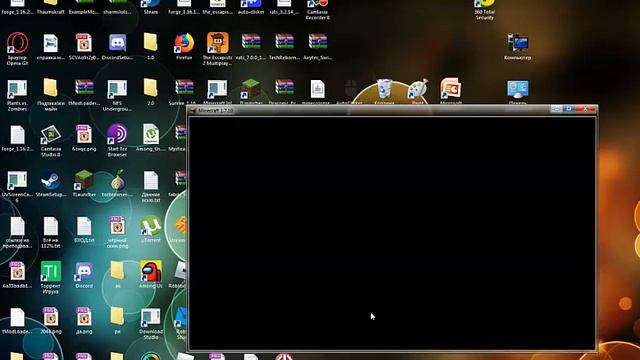
Task: Open the ссылки на преподава file
Action: click(17, 227)
